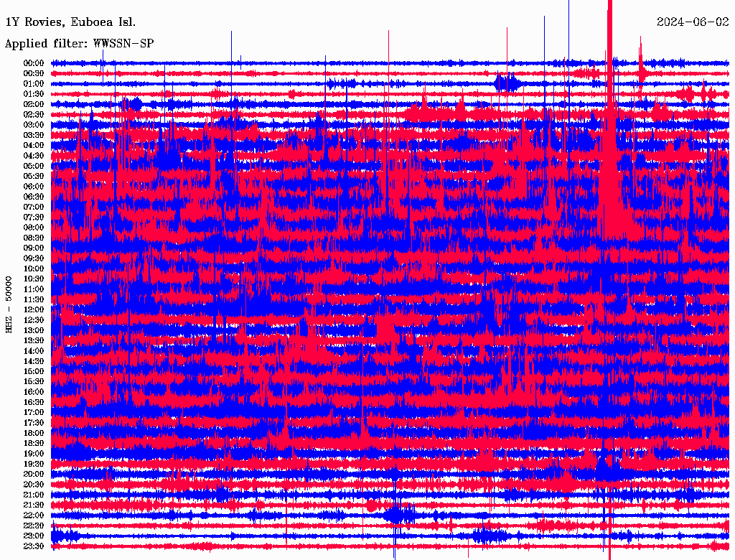Select the 11:30 time label
This screenshot has height=560, width=735.
coord(34,299)
